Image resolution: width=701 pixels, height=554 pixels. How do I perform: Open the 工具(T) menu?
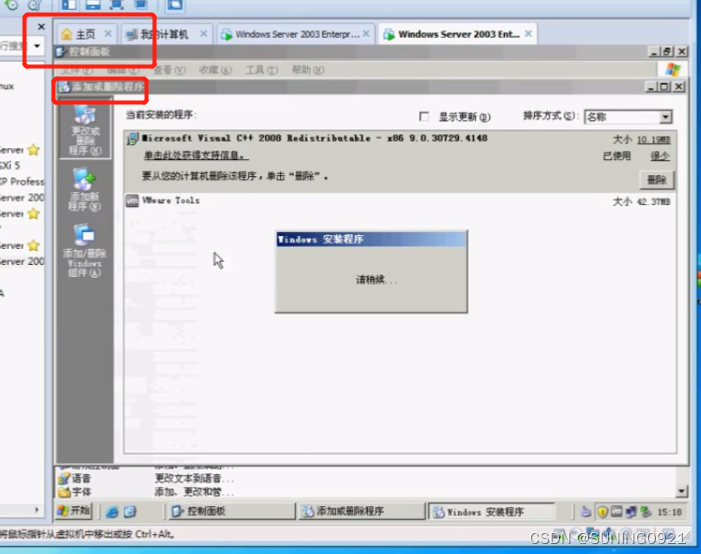pyautogui.click(x=262, y=70)
